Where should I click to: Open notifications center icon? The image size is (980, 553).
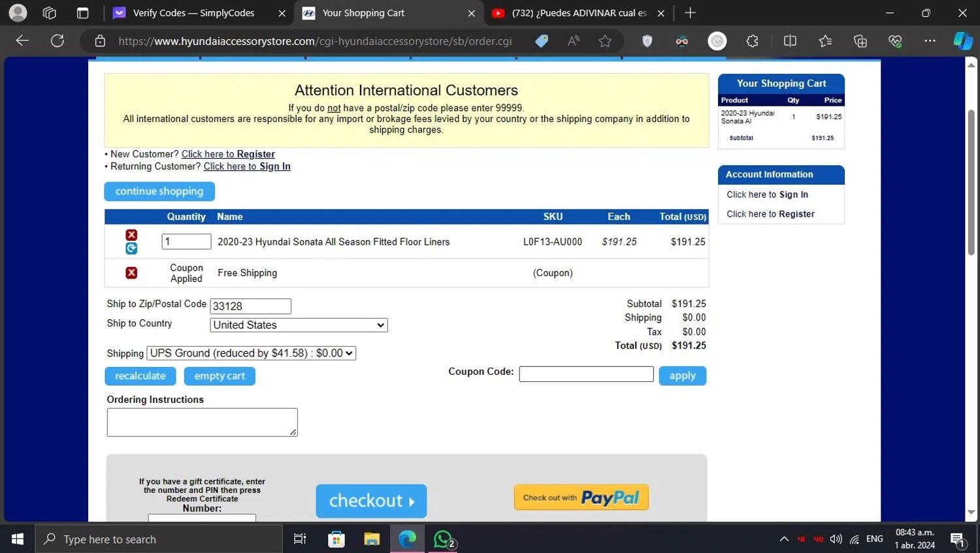pos(958,539)
